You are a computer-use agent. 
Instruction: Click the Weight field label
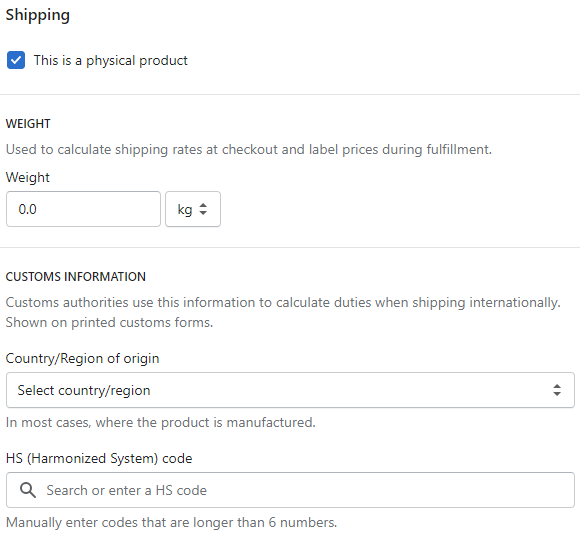pyautogui.click(x=28, y=177)
